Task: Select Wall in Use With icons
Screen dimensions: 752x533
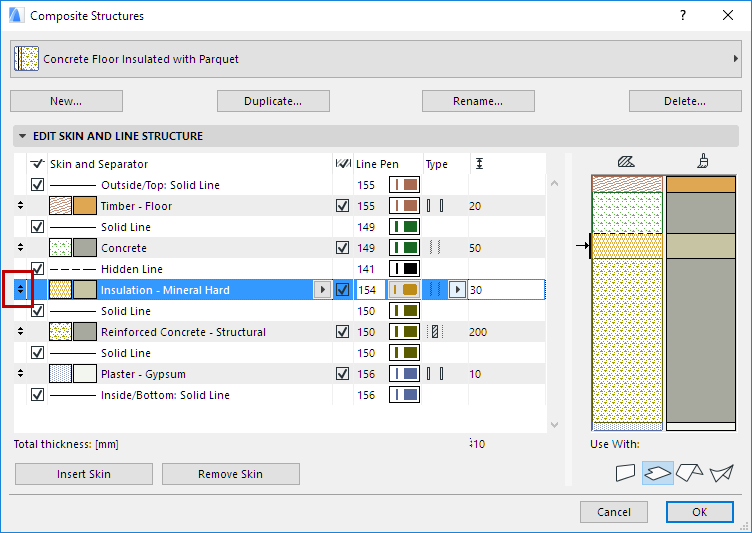Action: tap(625, 473)
